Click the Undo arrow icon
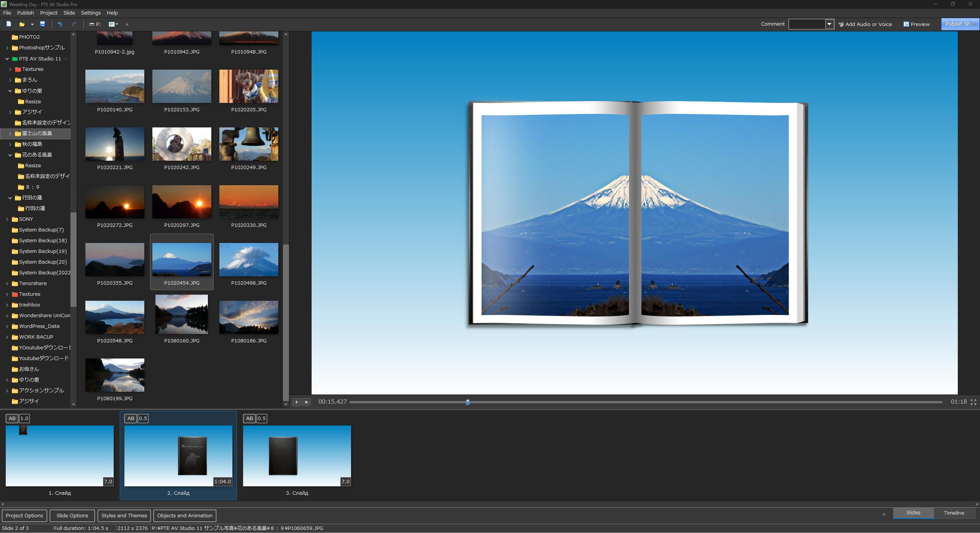 pos(60,24)
